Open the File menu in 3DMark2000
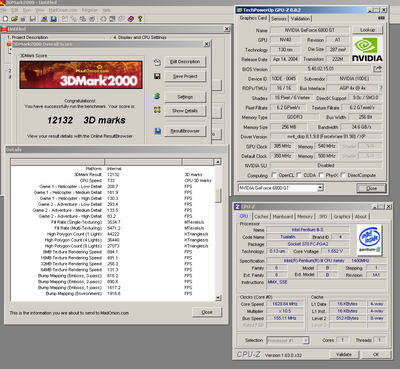Viewport: 400px width, 369px height. click(3, 10)
